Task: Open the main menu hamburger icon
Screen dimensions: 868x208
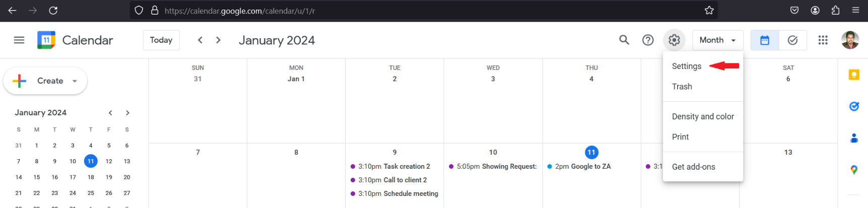Action: 19,40
